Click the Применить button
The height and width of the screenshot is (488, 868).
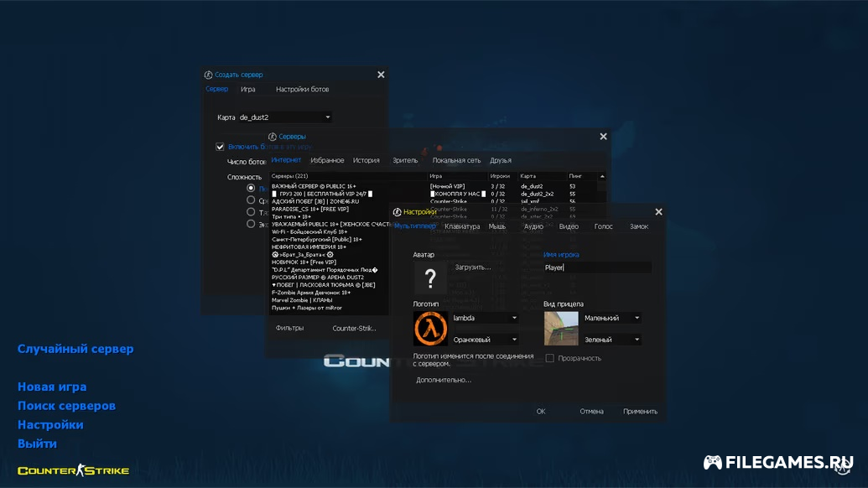[x=640, y=412]
